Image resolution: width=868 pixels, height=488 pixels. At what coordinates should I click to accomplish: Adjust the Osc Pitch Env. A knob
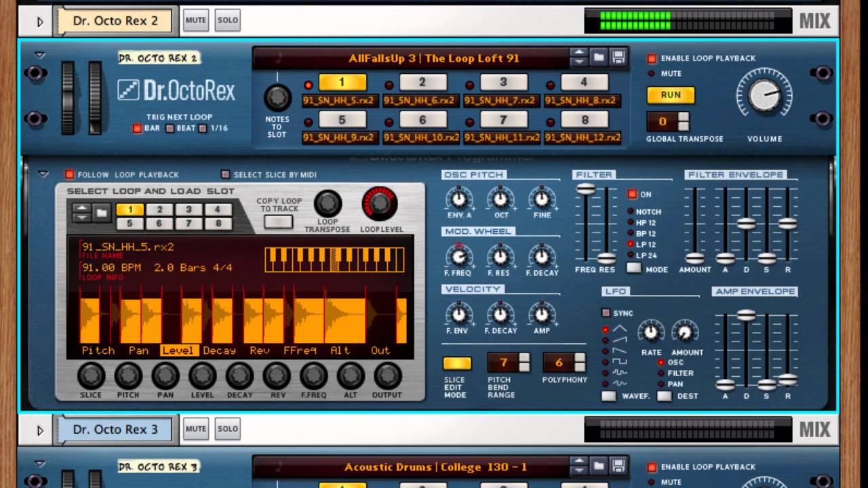(459, 199)
